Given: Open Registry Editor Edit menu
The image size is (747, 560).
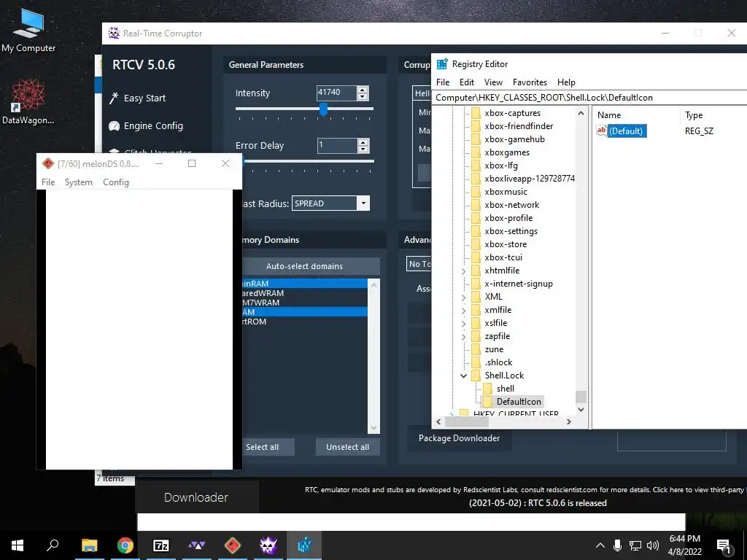Looking at the screenshot, I should pos(466,82).
